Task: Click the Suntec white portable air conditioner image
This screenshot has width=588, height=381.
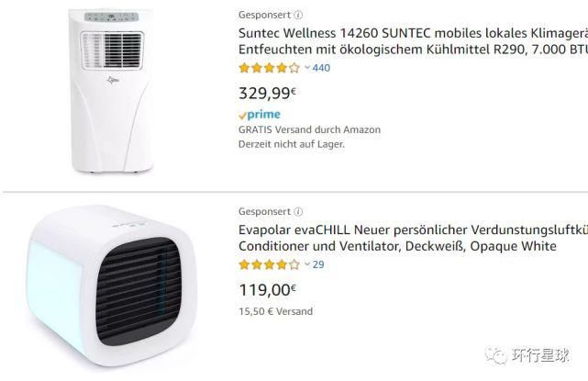Action: (111, 91)
